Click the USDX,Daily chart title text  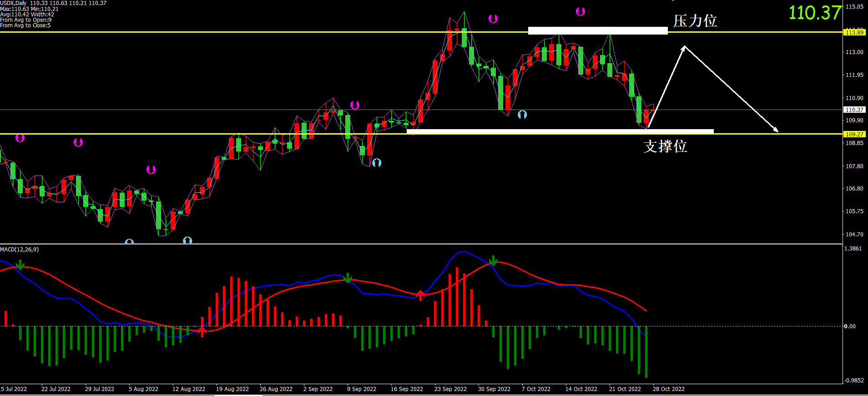14,3
